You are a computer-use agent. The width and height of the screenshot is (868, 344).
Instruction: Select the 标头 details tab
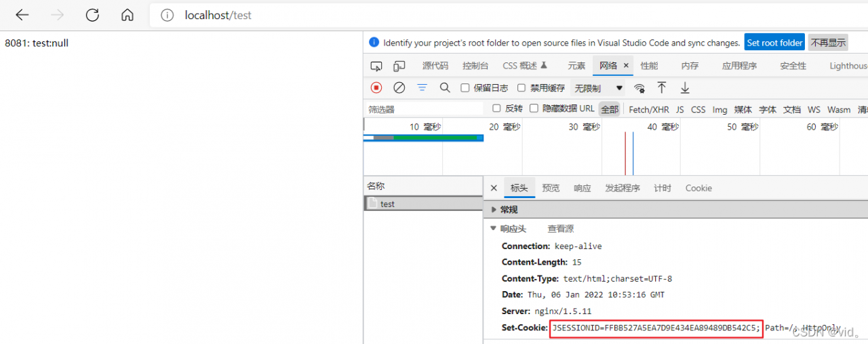point(519,188)
